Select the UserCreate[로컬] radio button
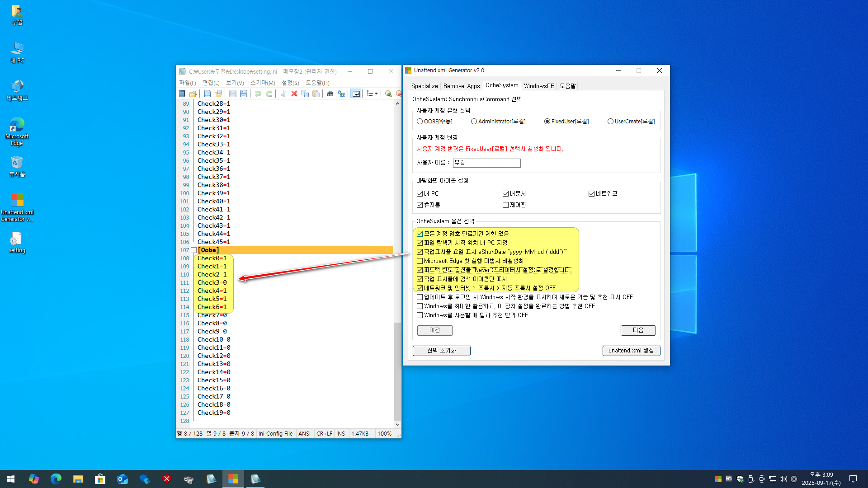 coord(610,122)
